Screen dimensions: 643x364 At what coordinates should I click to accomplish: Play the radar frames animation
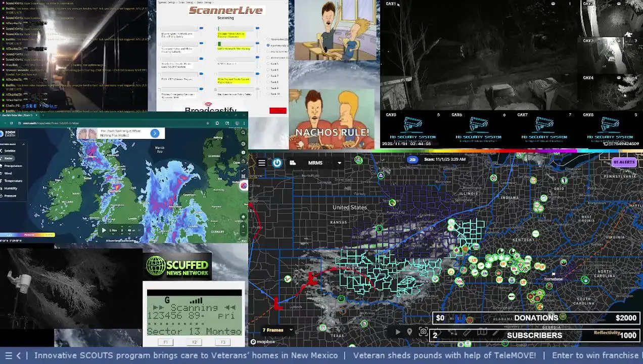pyautogui.click(x=398, y=332)
